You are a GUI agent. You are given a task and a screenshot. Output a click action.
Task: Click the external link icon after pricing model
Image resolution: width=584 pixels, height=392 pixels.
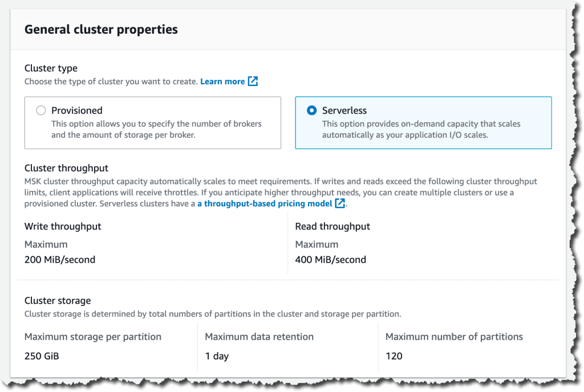pyautogui.click(x=340, y=203)
